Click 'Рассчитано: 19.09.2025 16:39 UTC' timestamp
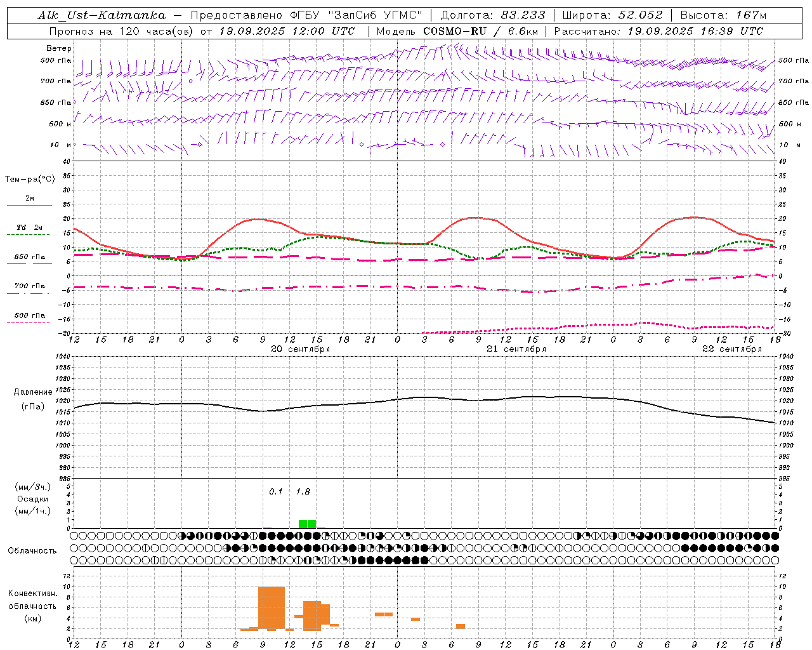This screenshot has width=812, height=650. 659,31
